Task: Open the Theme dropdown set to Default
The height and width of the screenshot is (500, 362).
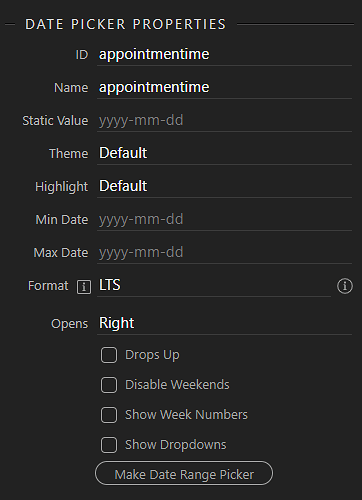Action: pos(224,153)
